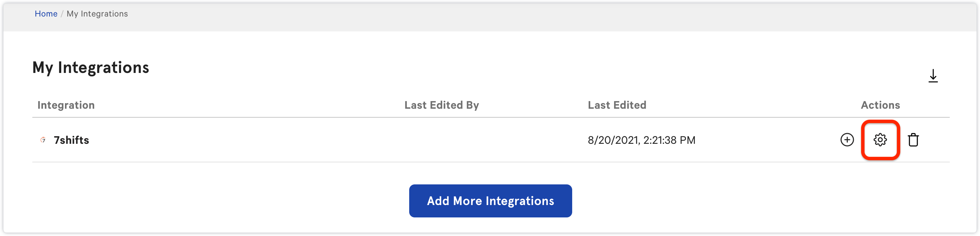Click the breadcrumb slash separator

(62, 14)
